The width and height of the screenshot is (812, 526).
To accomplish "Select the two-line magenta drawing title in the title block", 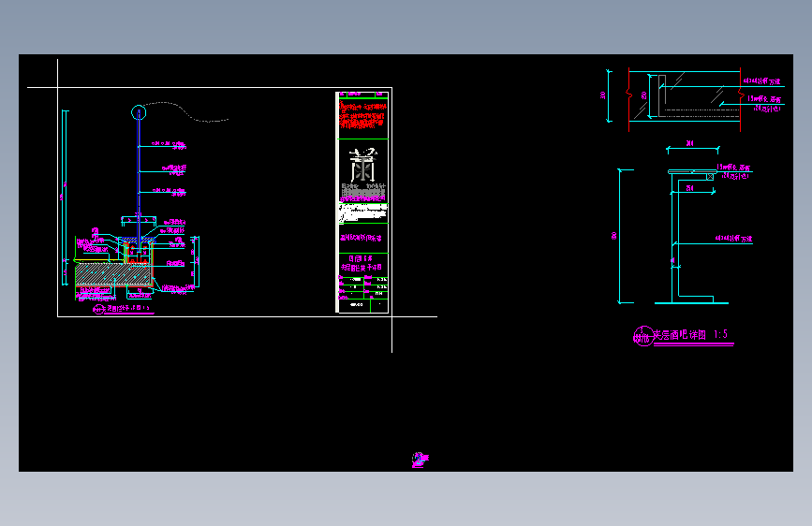I will [x=362, y=263].
